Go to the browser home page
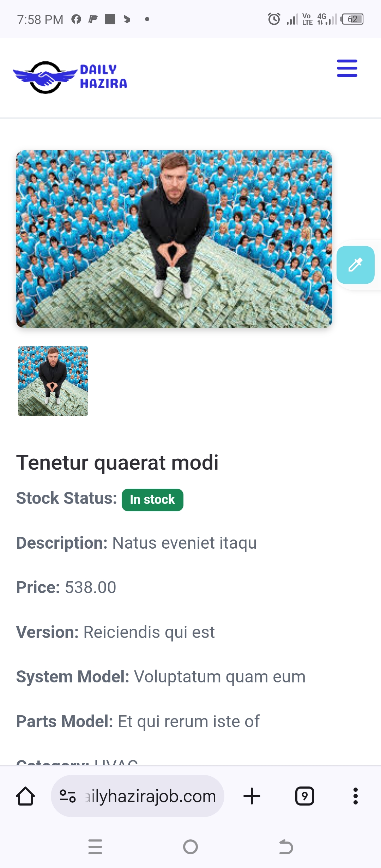This screenshot has width=381, height=868. [x=25, y=796]
